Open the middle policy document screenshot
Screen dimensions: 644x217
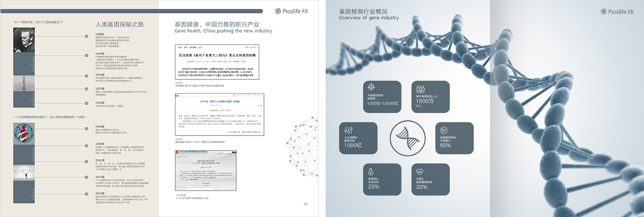pos(219,115)
